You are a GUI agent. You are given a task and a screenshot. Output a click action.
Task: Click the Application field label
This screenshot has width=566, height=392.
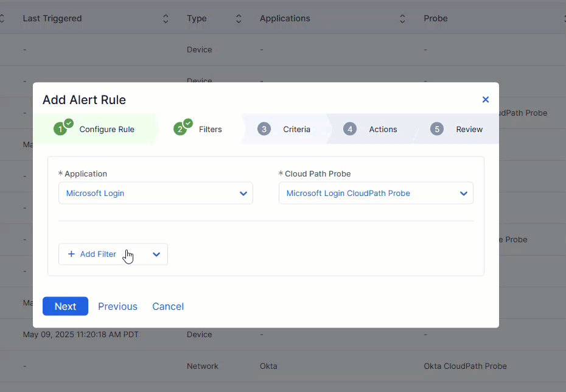86,173
